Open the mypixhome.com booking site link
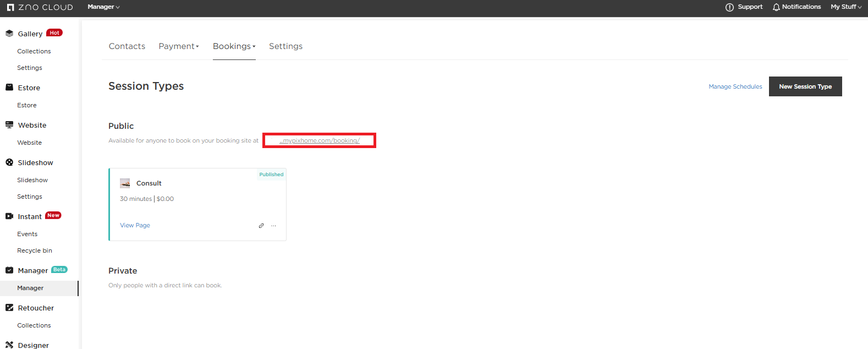868x349 pixels. click(x=320, y=140)
